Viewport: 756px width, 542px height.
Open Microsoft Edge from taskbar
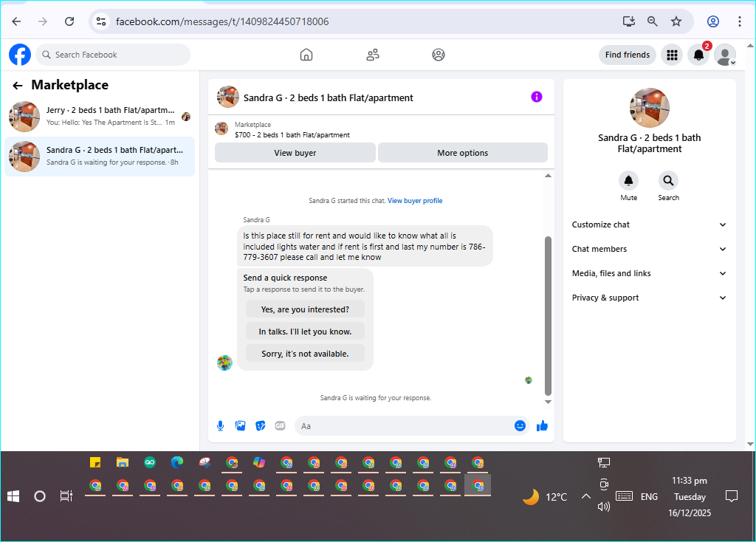[x=177, y=462]
